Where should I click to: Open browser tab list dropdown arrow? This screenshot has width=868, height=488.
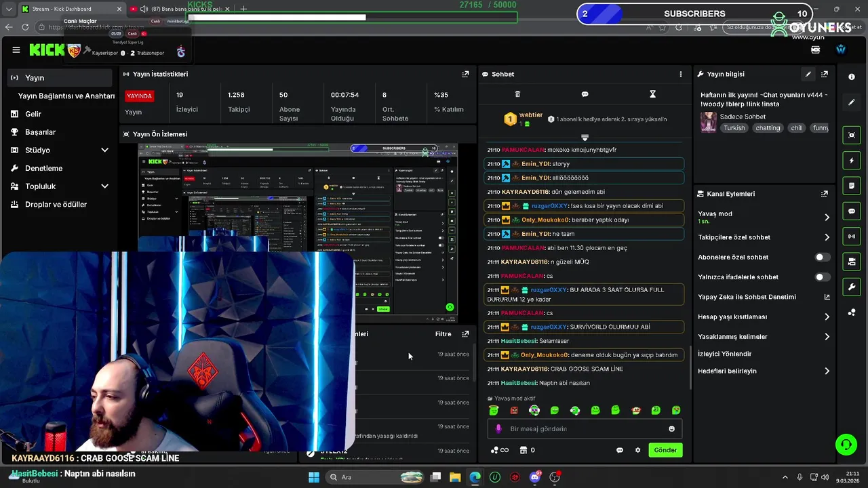coord(8,9)
